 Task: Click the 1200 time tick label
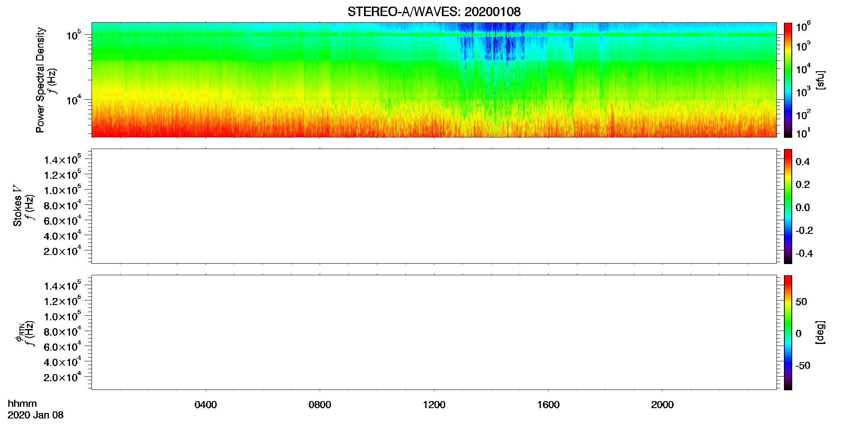point(434,405)
